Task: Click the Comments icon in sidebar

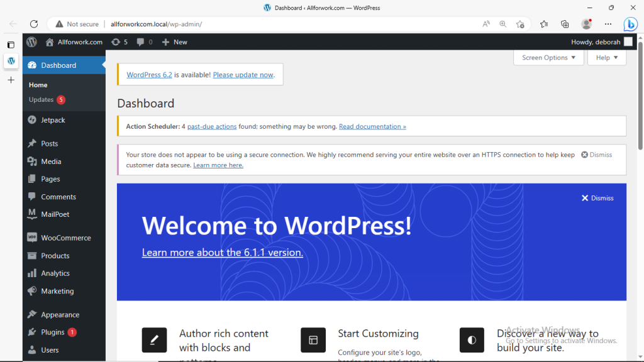Action: (32, 197)
